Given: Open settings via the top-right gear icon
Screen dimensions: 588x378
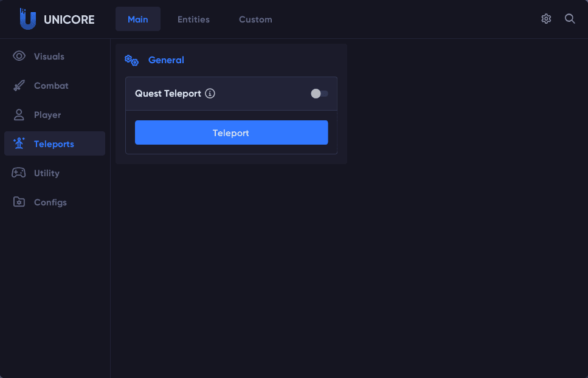Looking at the screenshot, I should click(546, 19).
